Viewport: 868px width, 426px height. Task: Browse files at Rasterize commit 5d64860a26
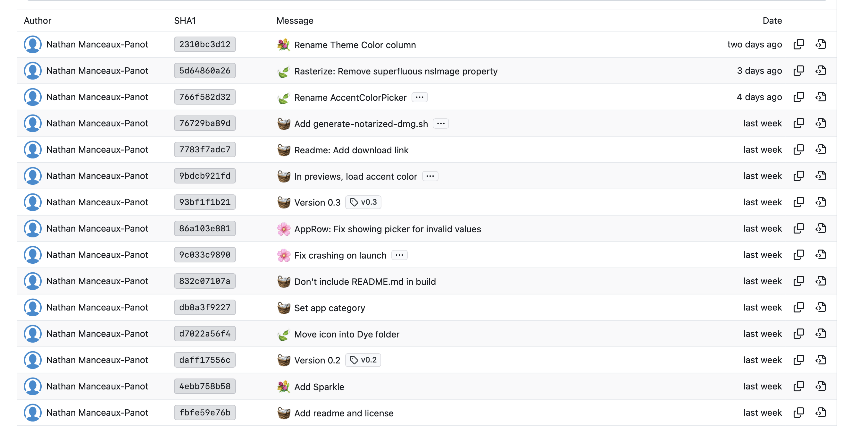pos(820,71)
